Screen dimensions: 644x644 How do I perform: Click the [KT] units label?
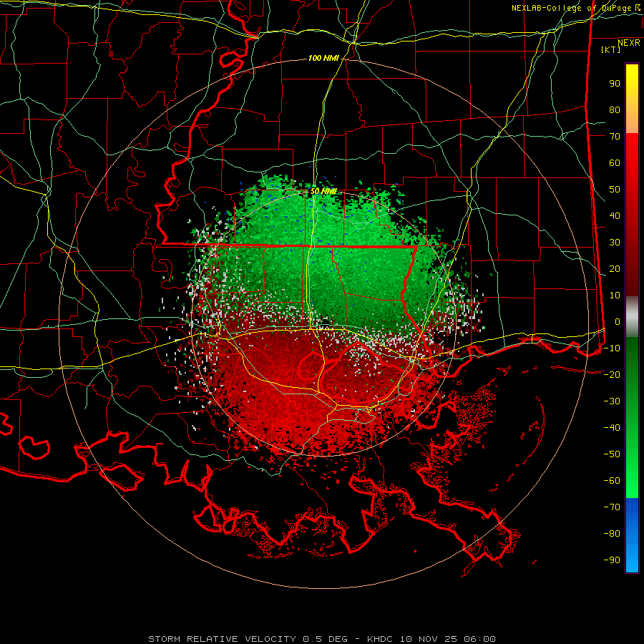tap(611, 49)
